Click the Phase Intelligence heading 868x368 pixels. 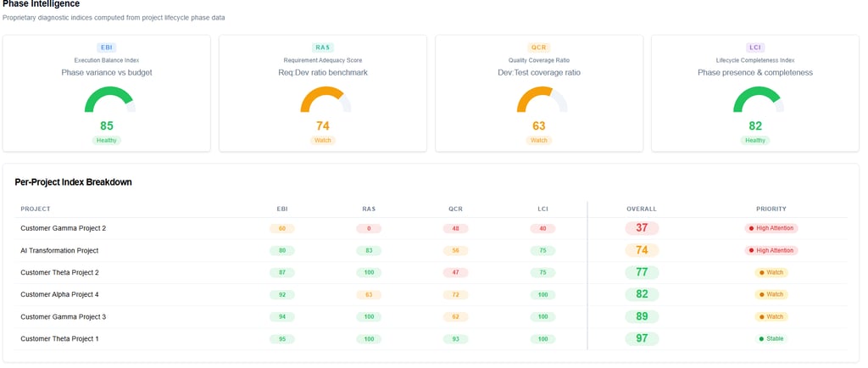(41, 4)
